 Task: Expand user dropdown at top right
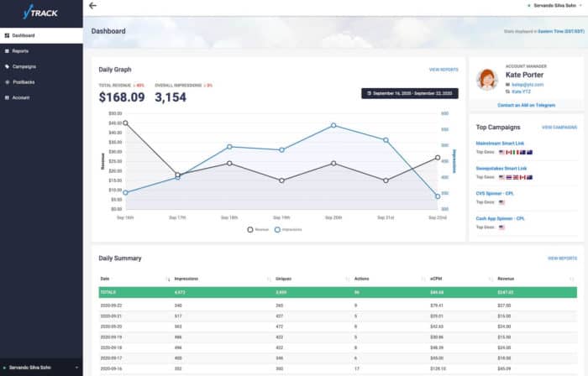(x=554, y=6)
